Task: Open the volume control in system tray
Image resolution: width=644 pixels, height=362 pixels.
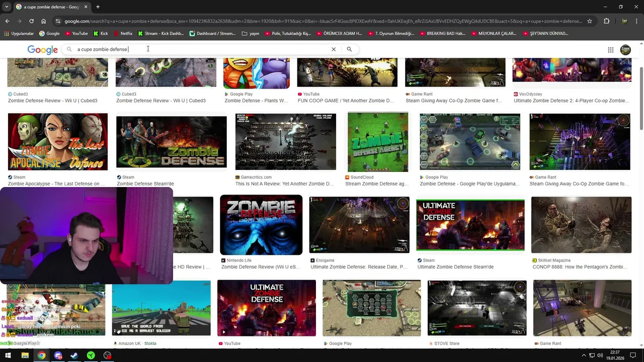Action: tap(600, 355)
